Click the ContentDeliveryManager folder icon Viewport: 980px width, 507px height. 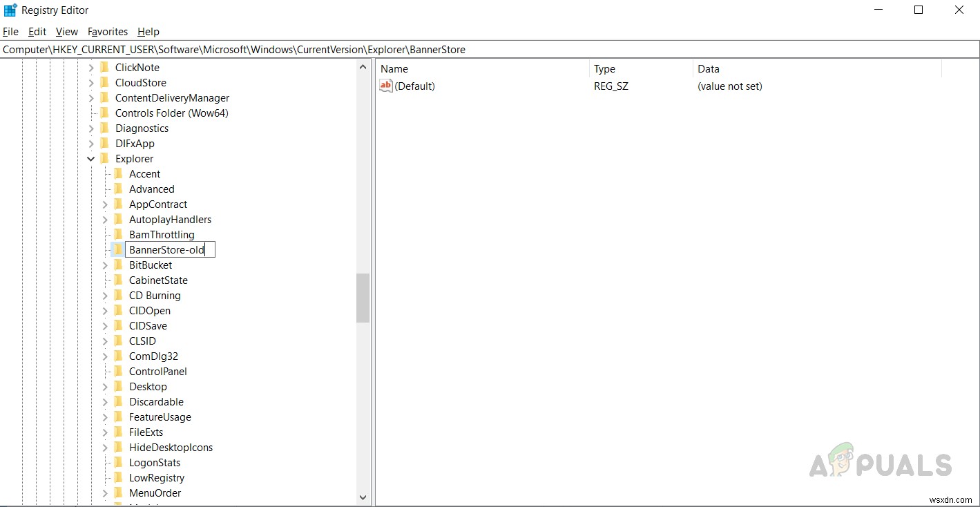[104, 98]
